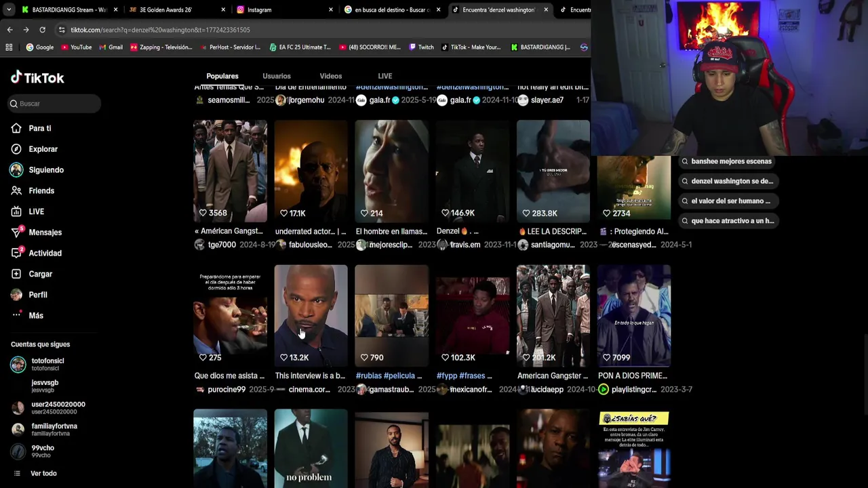The width and height of the screenshot is (868, 488).
Task: Open the Siguiendo sidebar item
Action: tap(37, 170)
